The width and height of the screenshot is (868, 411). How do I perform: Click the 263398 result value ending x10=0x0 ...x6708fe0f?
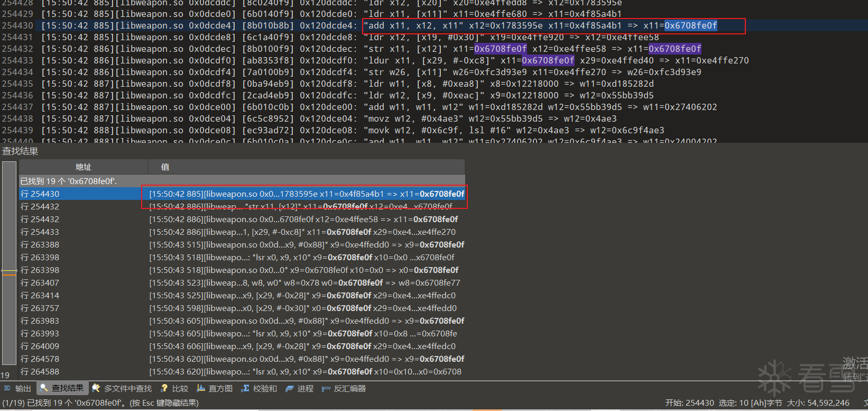(x=302, y=257)
